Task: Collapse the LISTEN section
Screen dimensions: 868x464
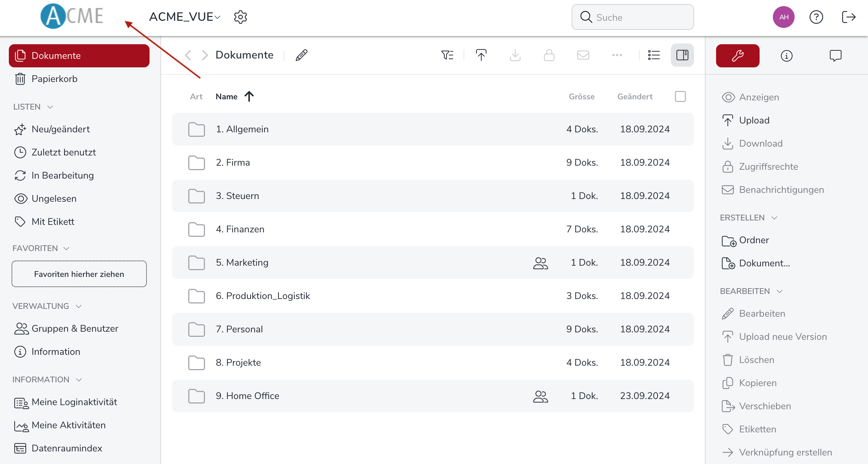Action: [x=50, y=107]
